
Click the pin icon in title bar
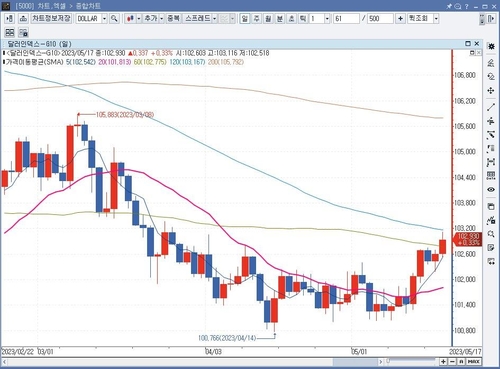449,6
